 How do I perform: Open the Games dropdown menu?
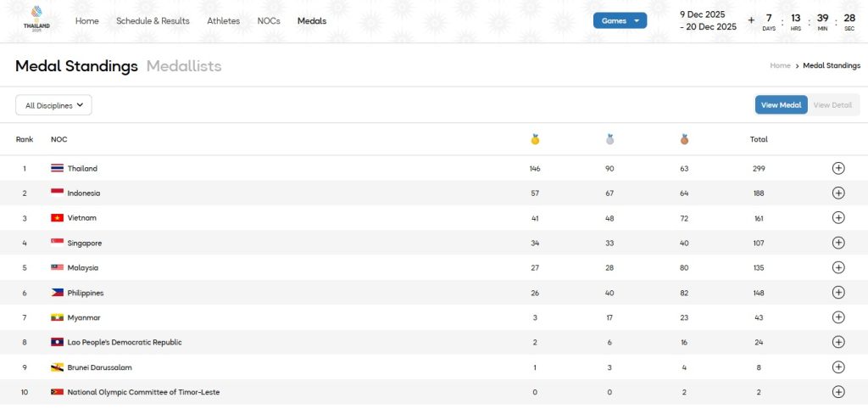point(620,20)
